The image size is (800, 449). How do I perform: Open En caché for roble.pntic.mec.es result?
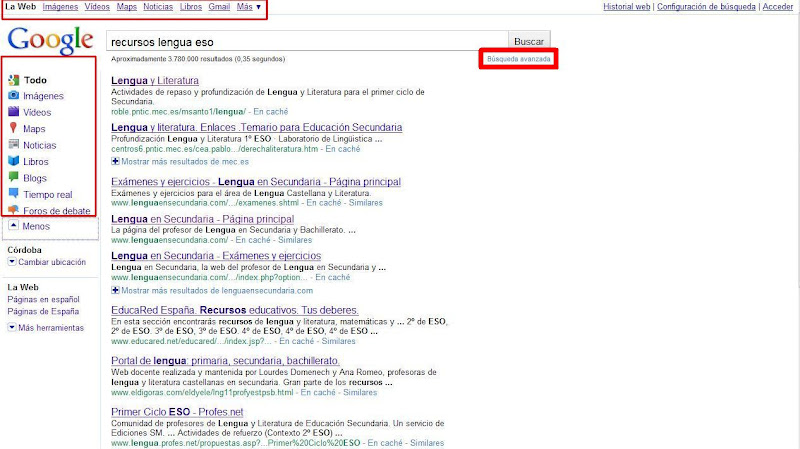tap(271, 111)
